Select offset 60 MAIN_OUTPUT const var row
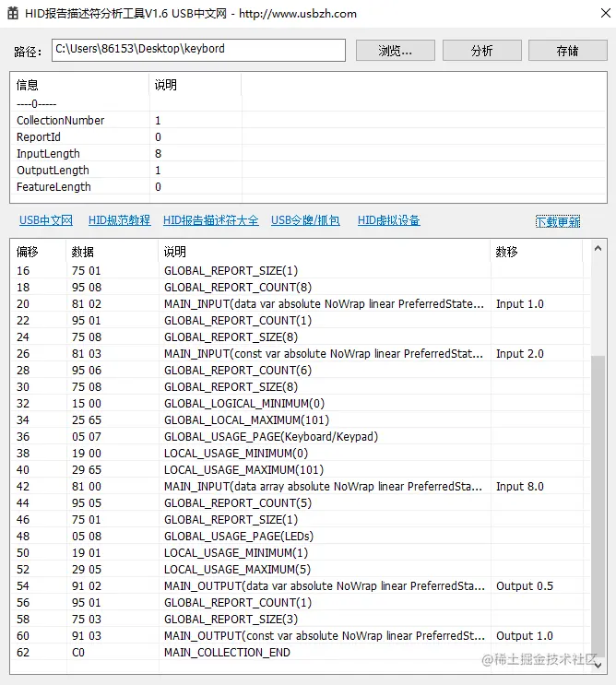The width and height of the screenshot is (616, 685). (301, 635)
